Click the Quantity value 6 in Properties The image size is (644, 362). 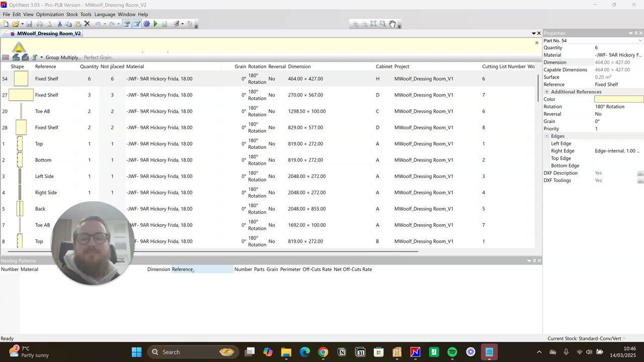597,48
